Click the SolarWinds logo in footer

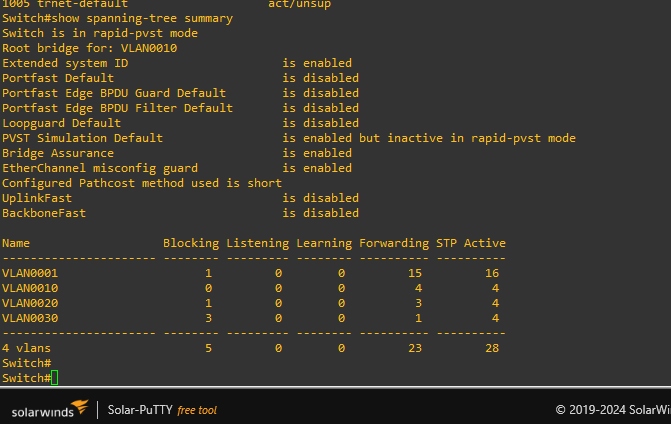[x=50, y=409]
